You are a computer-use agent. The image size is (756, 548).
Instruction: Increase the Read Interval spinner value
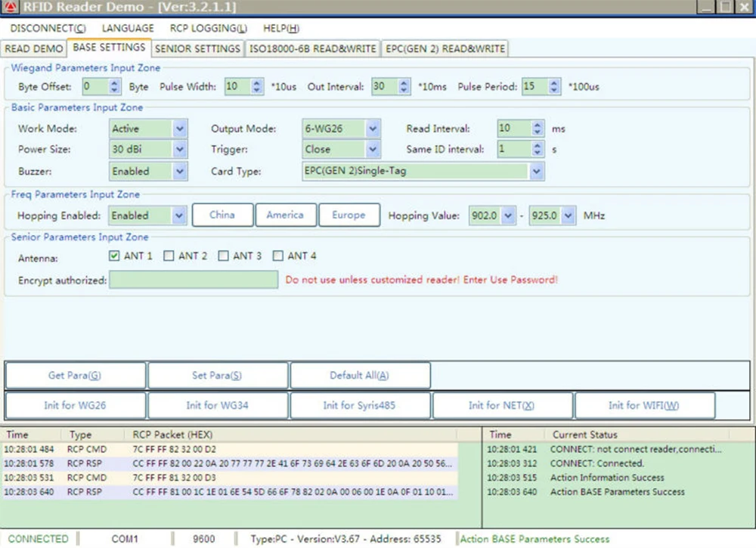538,125
